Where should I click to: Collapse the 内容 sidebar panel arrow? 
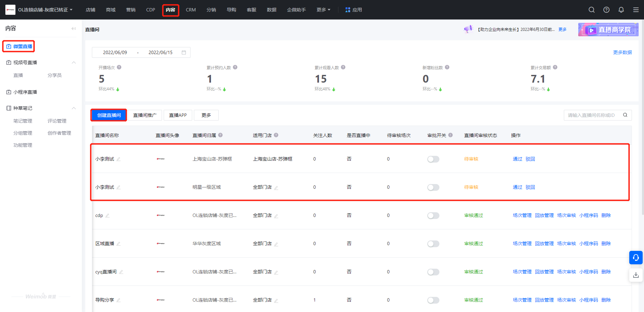coord(73,29)
